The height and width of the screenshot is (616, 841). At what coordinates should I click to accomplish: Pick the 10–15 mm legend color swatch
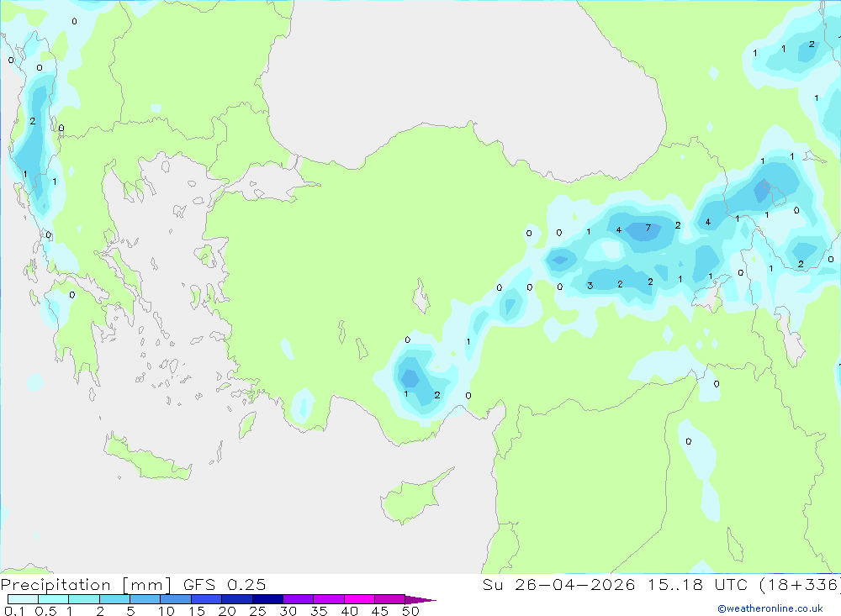pyautogui.click(x=176, y=599)
